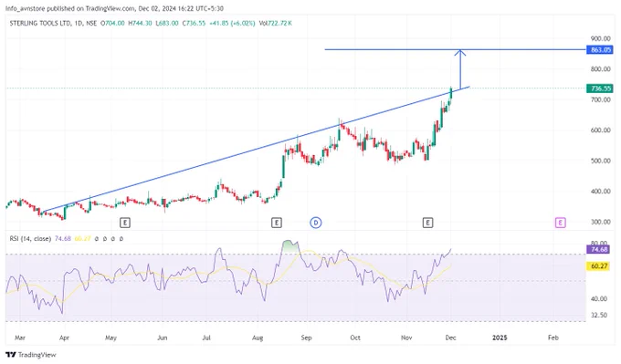Click the Dec label on time axis
The image size is (621, 364).
[451, 338]
